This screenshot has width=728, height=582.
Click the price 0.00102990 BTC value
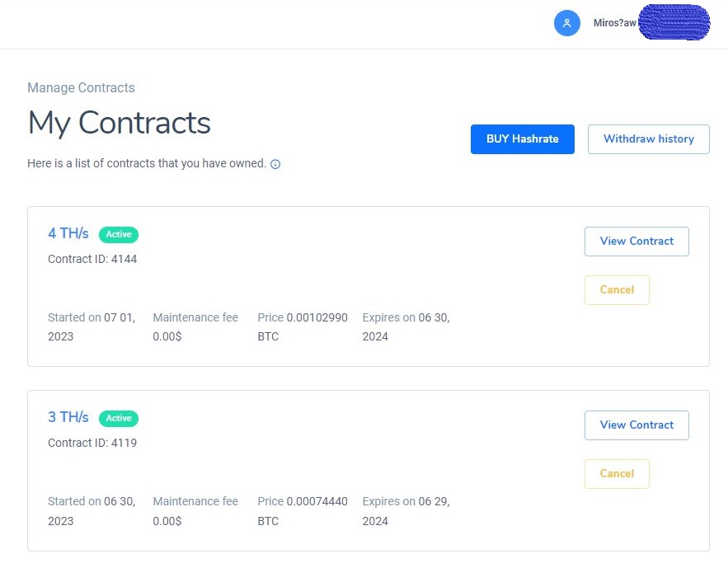tap(303, 327)
